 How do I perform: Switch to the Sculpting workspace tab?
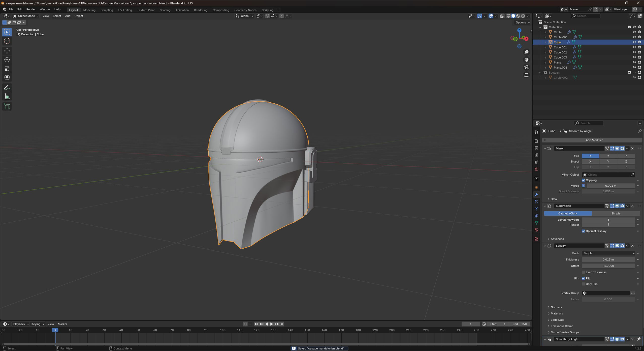click(107, 10)
